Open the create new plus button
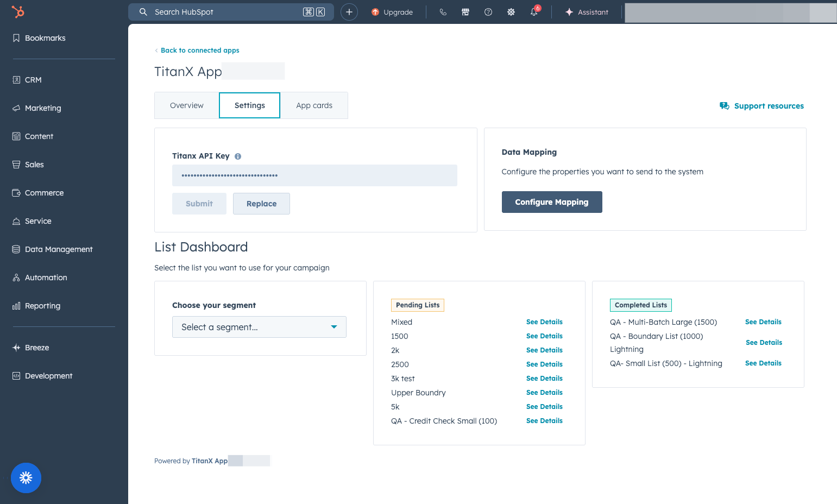The width and height of the screenshot is (837, 504). tap(349, 12)
